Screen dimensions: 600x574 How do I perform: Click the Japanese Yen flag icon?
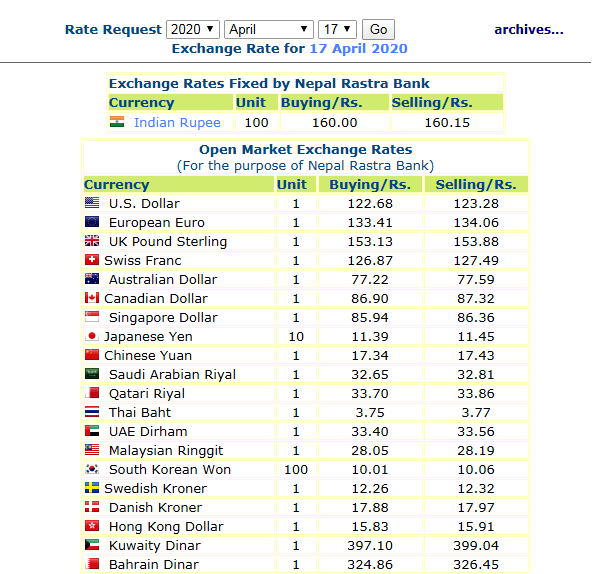point(92,336)
